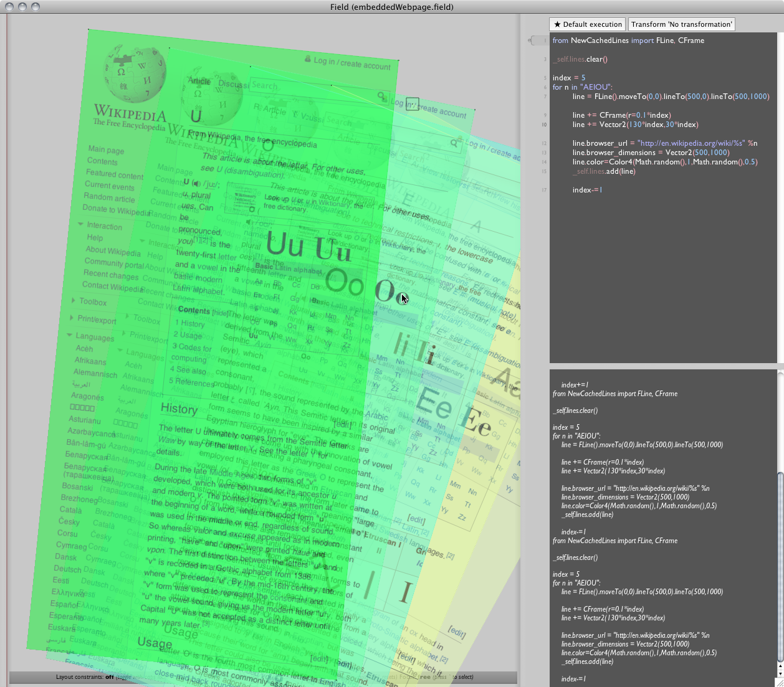The height and width of the screenshot is (687, 784).
Task: Click the line 1 execution handle in gutter
Action: click(x=537, y=40)
